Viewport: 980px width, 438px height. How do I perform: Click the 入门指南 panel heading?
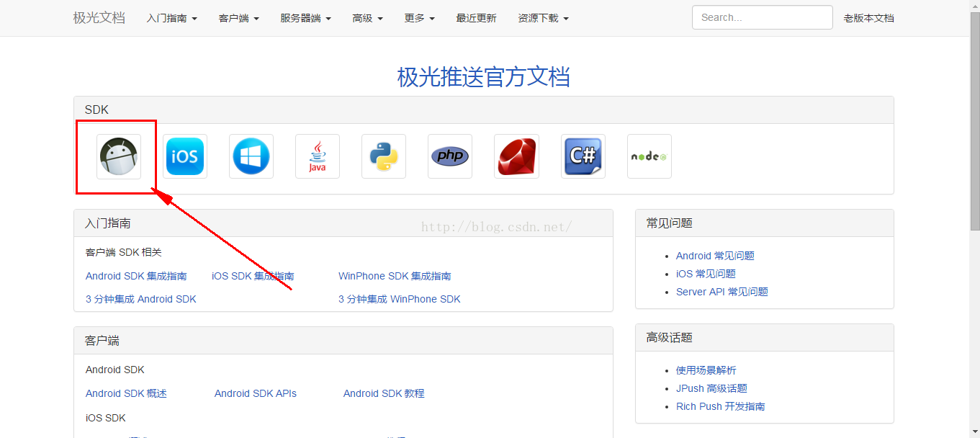click(108, 223)
